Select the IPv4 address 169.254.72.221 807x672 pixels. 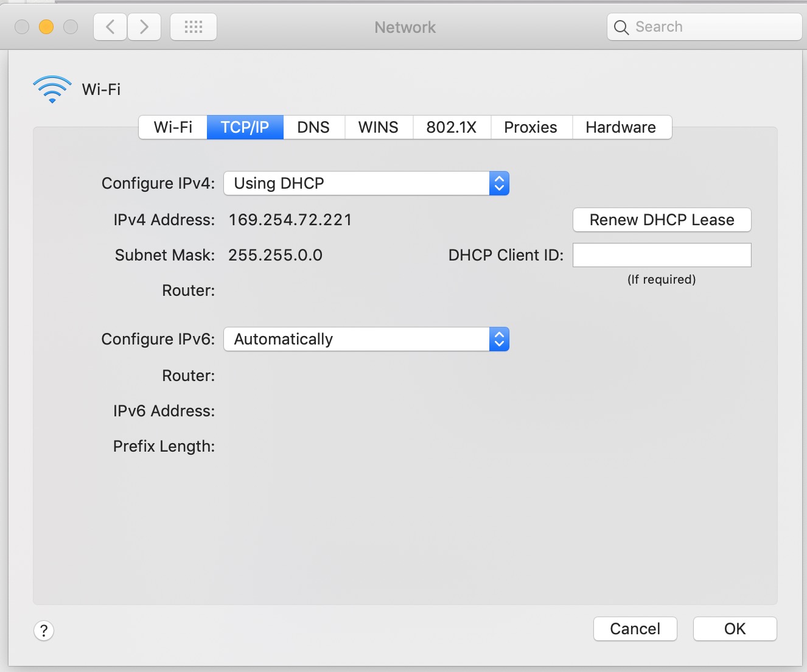pyautogui.click(x=290, y=220)
